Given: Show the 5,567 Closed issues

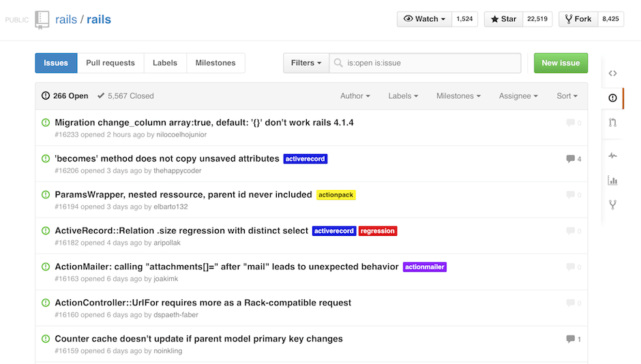Looking at the screenshot, I should 125,96.
